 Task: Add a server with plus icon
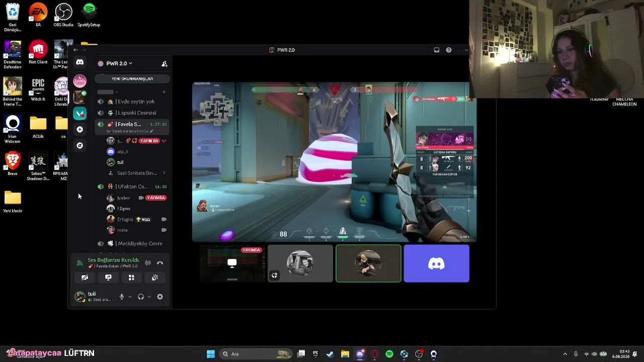click(x=79, y=129)
